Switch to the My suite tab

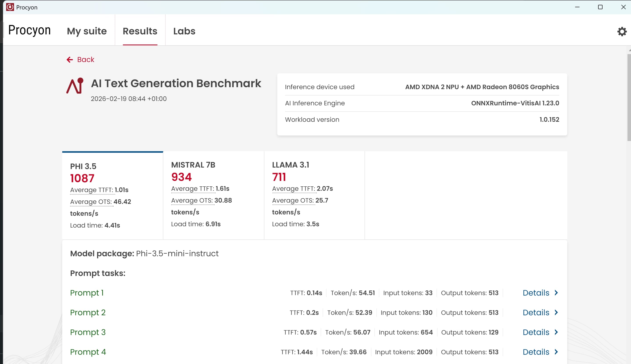[x=87, y=31]
